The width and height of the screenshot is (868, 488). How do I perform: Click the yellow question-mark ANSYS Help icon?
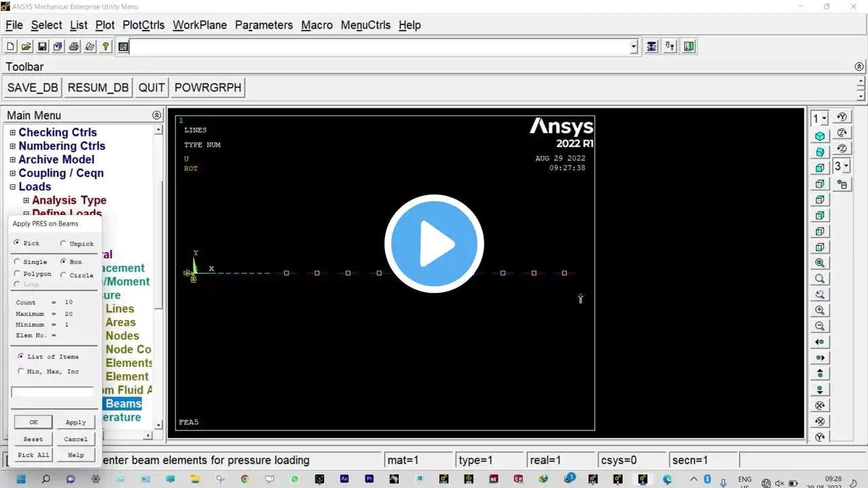[x=106, y=47]
